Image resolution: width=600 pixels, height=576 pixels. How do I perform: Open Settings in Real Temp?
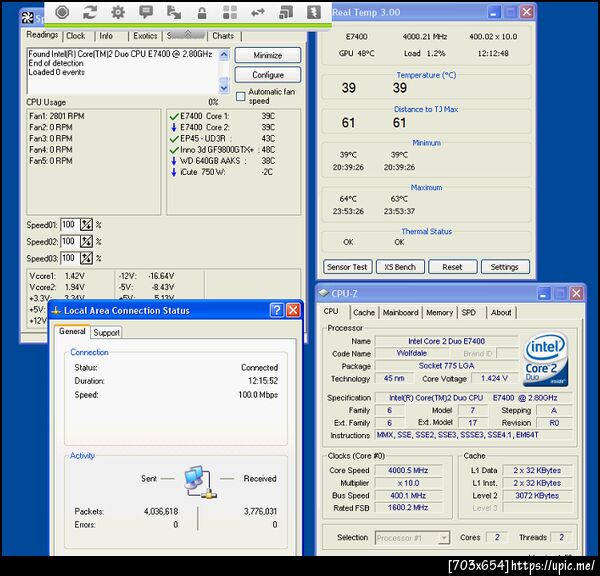[x=505, y=267]
